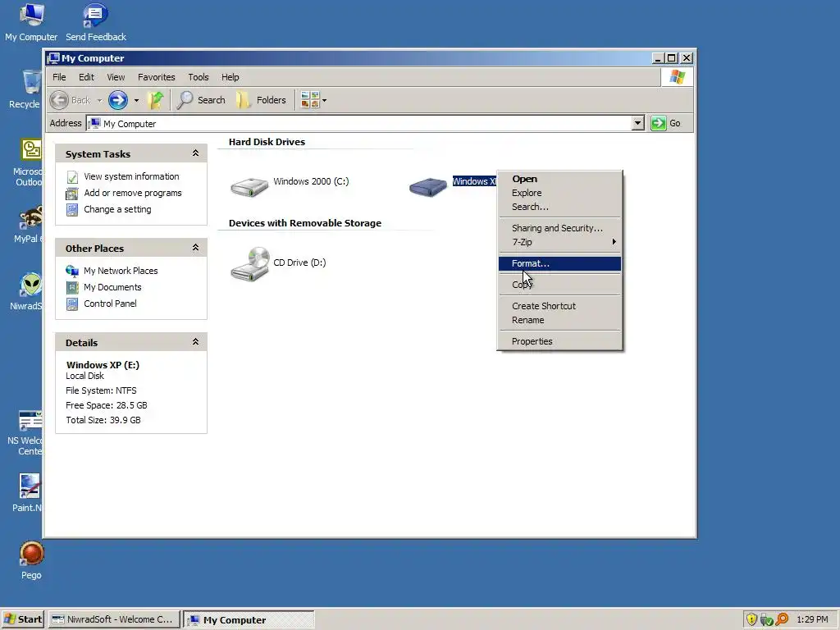Open Control Panel link

click(x=110, y=304)
